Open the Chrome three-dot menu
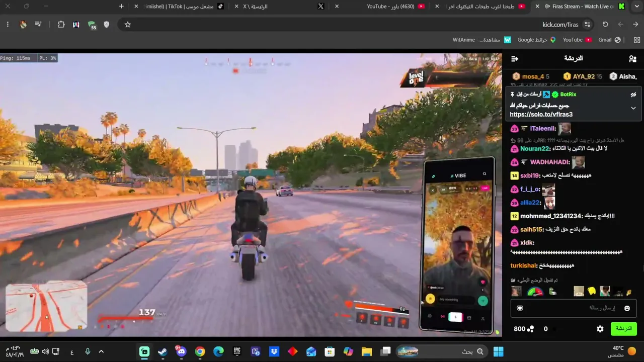The height and width of the screenshot is (362, 644). point(8,25)
